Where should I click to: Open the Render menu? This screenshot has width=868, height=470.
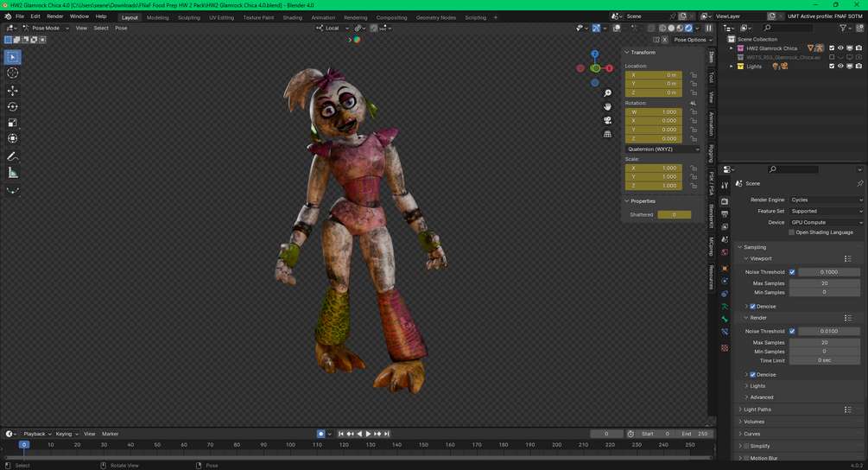pyautogui.click(x=54, y=16)
